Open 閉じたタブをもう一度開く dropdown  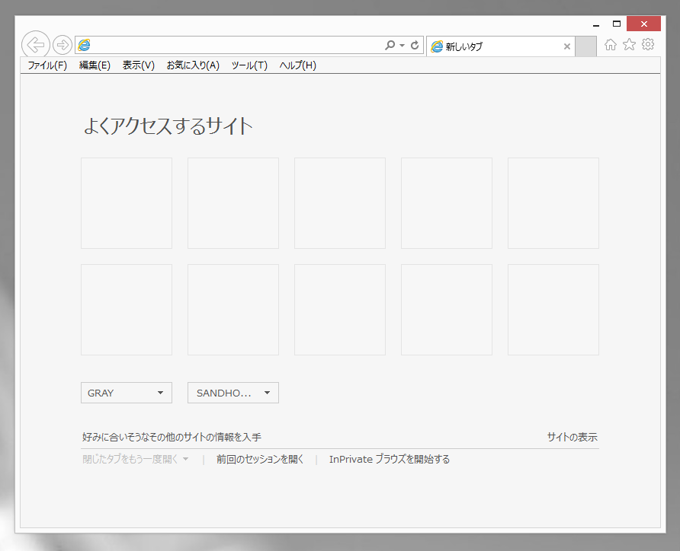click(135, 459)
